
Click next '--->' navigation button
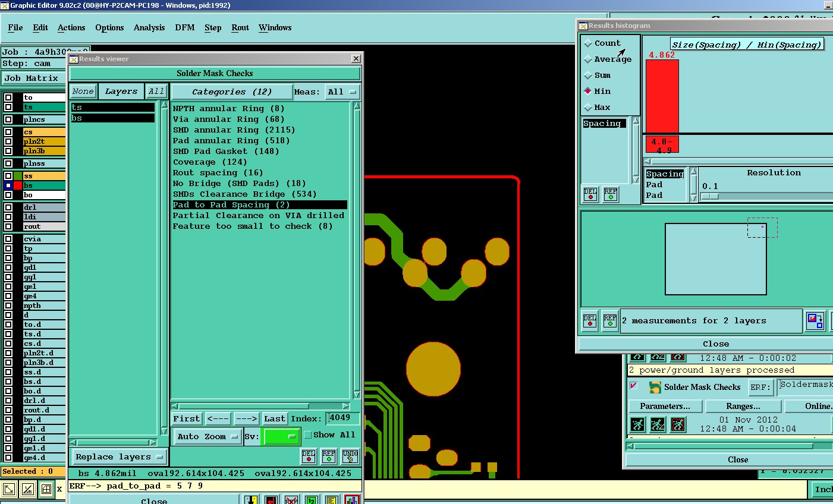246,419
